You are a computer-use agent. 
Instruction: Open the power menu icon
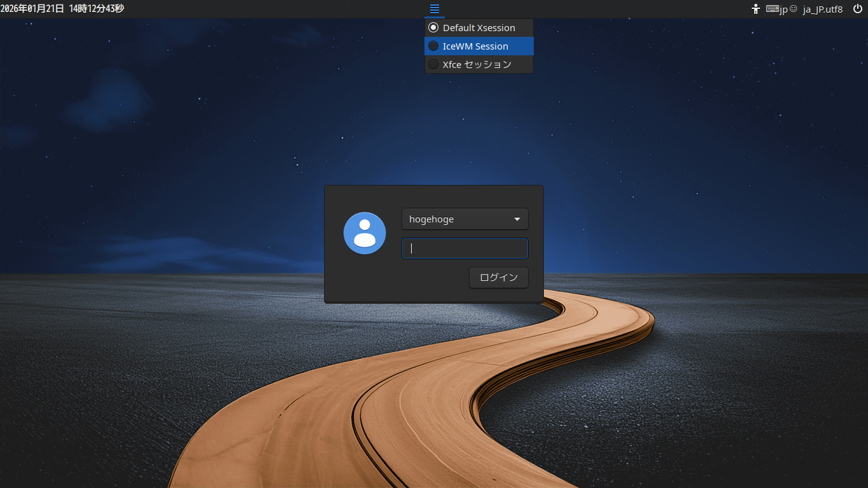(858, 9)
